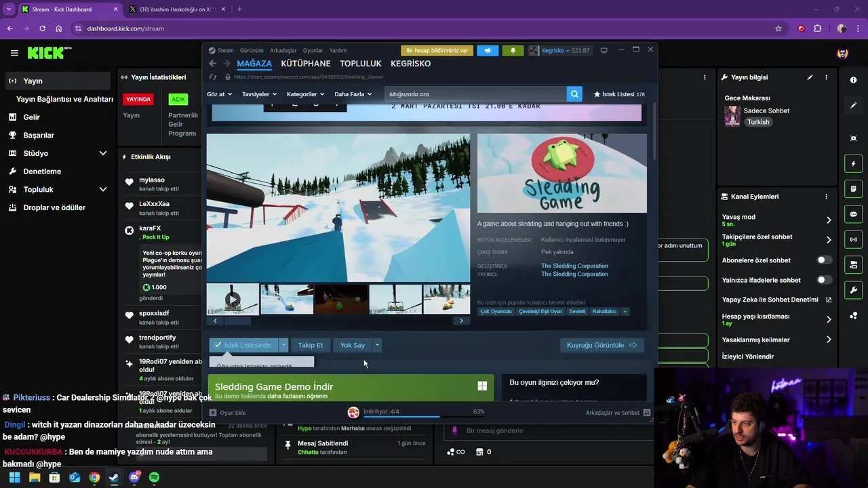Click the Oyun Ekle plus icon

213,413
